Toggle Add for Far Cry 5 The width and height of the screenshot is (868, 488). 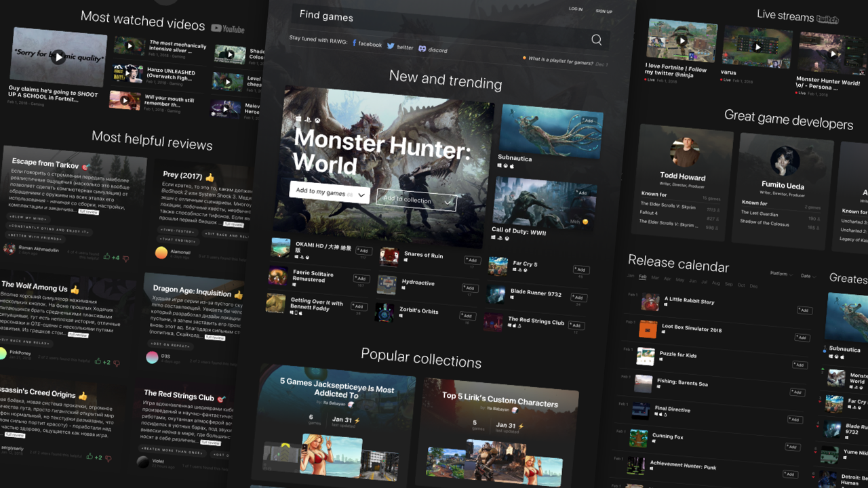[x=581, y=270]
